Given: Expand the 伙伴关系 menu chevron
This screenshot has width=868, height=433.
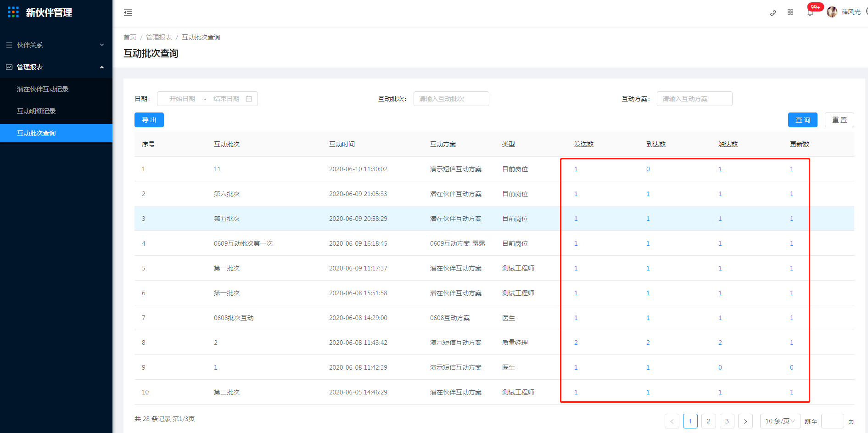Looking at the screenshot, I should coord(102,45).
